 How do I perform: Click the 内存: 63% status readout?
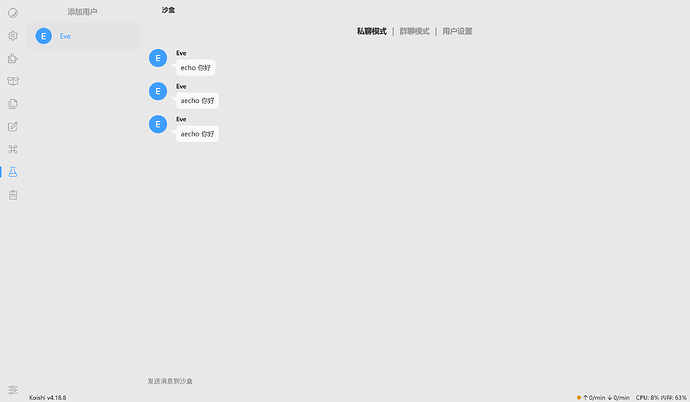point(674,398)
